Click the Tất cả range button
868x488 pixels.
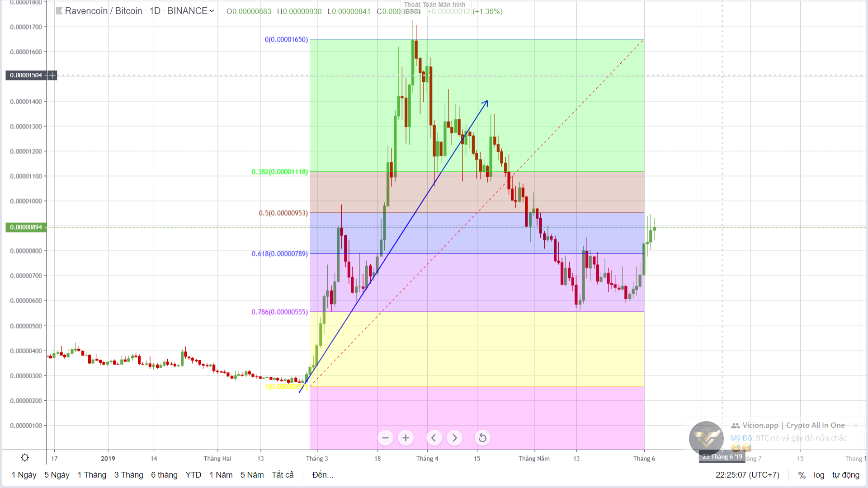pyautogui.click(x=283, y=475)
